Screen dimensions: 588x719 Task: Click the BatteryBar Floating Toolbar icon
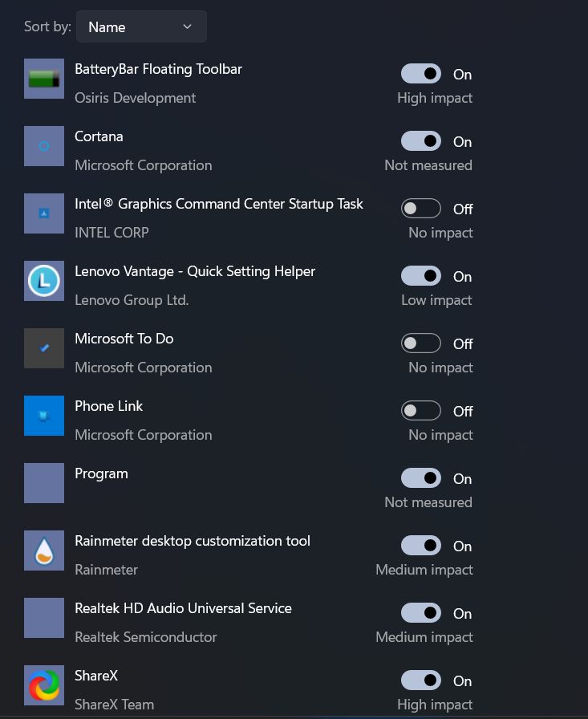coord(44,79)
